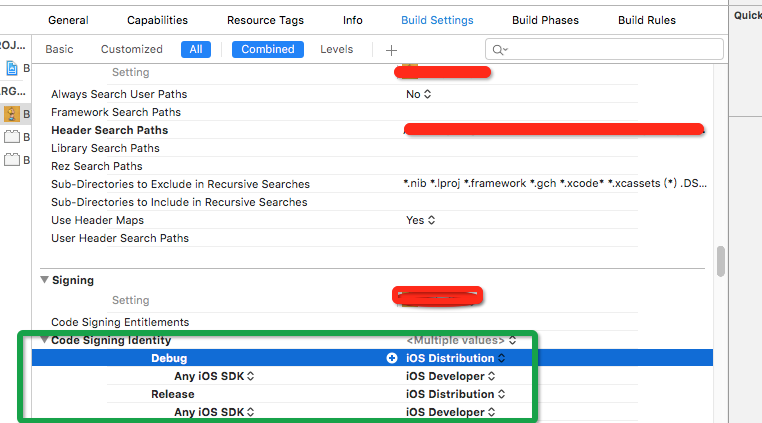
Task: Select Always Search User Paths label
Action: (x=119, y=94)
